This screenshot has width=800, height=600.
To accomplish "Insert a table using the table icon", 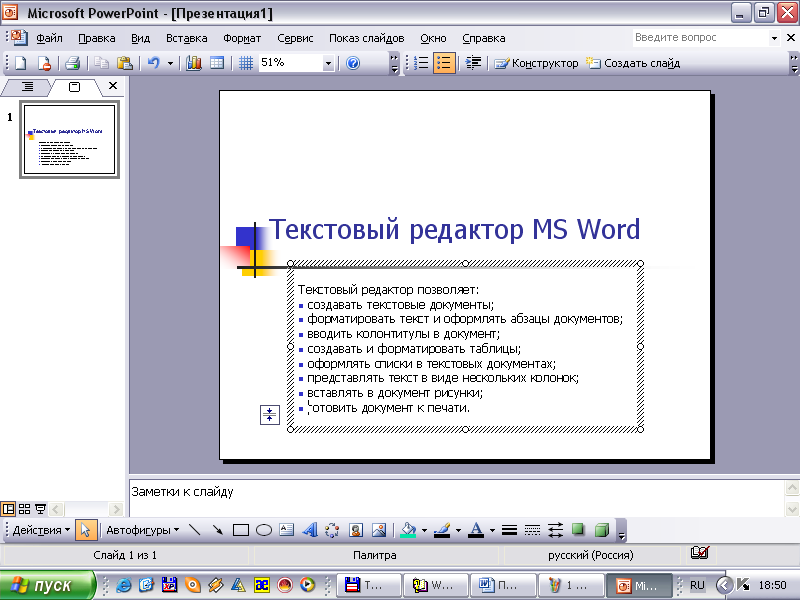I will 217,63.
